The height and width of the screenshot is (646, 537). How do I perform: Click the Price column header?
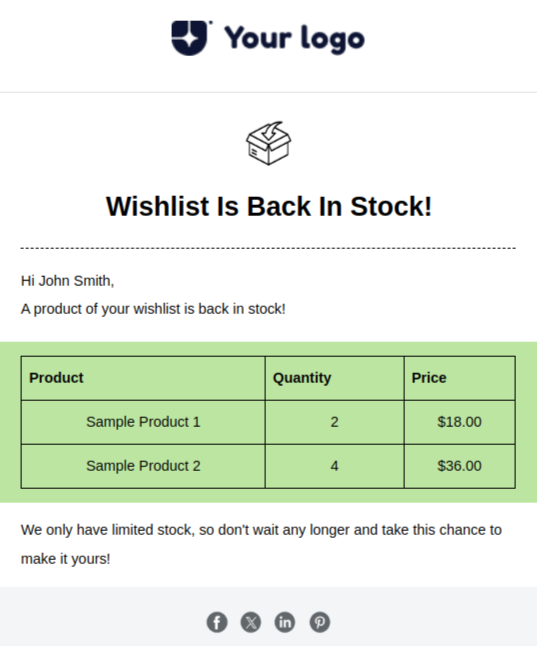click(x=460, y=378)
